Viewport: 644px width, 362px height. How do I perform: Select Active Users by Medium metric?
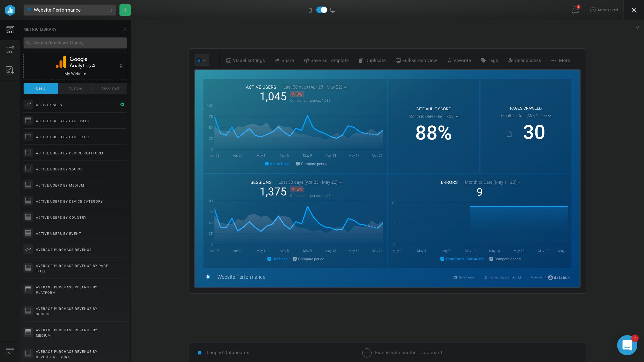click(x=75, y=185)
